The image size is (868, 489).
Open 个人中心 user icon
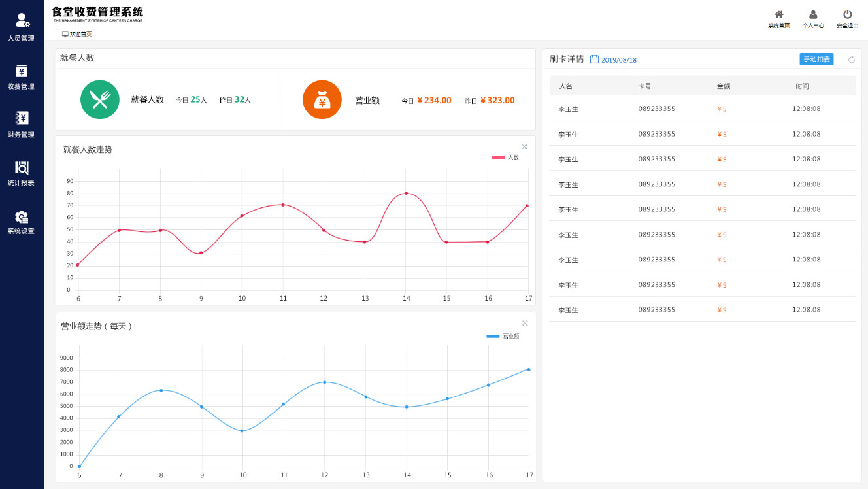(x=813, y=15)
